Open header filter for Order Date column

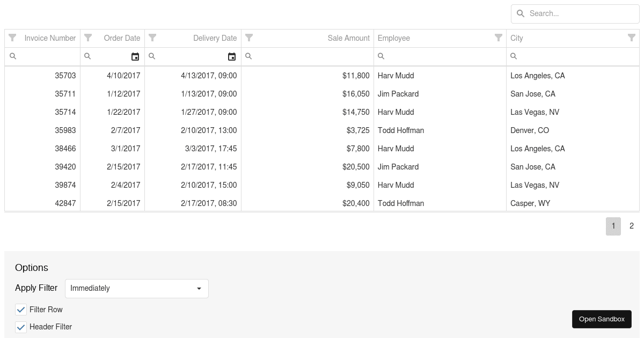click(88, 38)
